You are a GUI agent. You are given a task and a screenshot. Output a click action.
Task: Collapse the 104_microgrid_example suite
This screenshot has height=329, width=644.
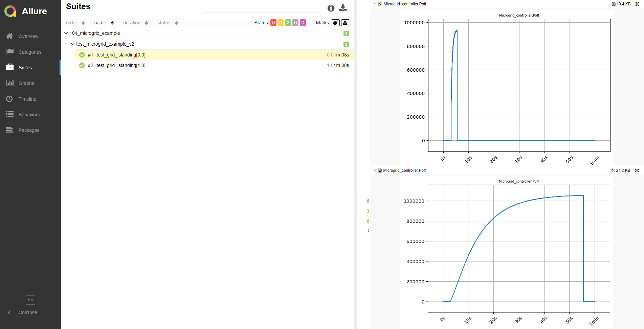pos(66,33)
